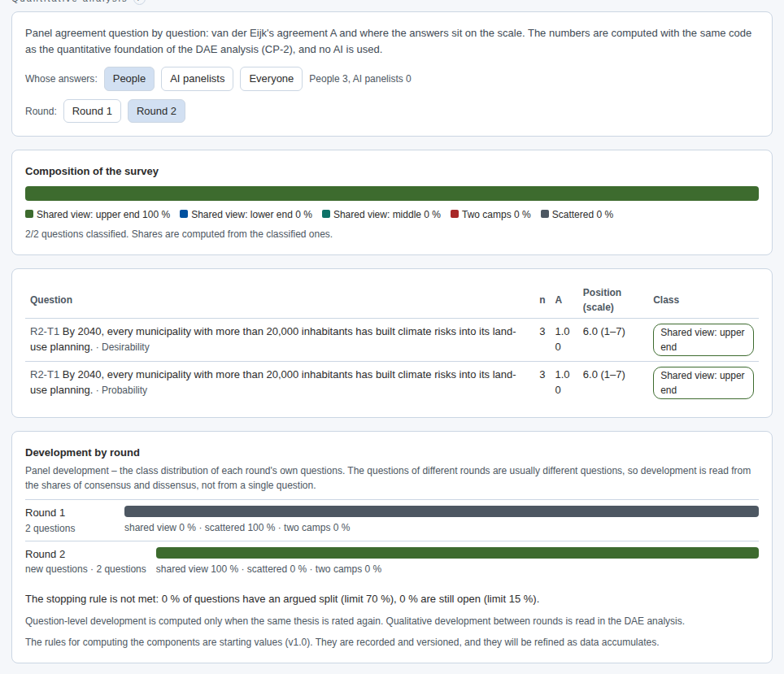
Task: Click the 'Panel agreement question by question' description
Action: point(389,41)
